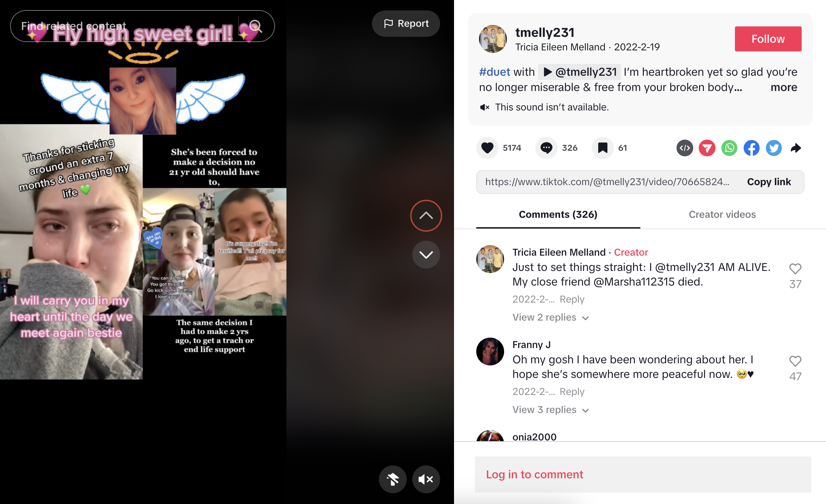Share to WhatsApp

click(x=729, y=148)
